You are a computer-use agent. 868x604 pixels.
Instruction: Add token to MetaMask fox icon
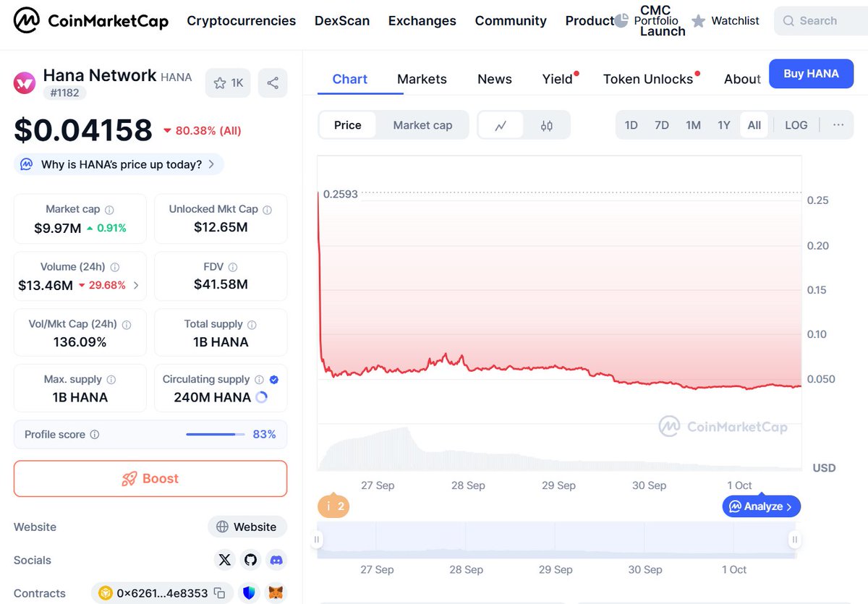(x=276, y=593)
